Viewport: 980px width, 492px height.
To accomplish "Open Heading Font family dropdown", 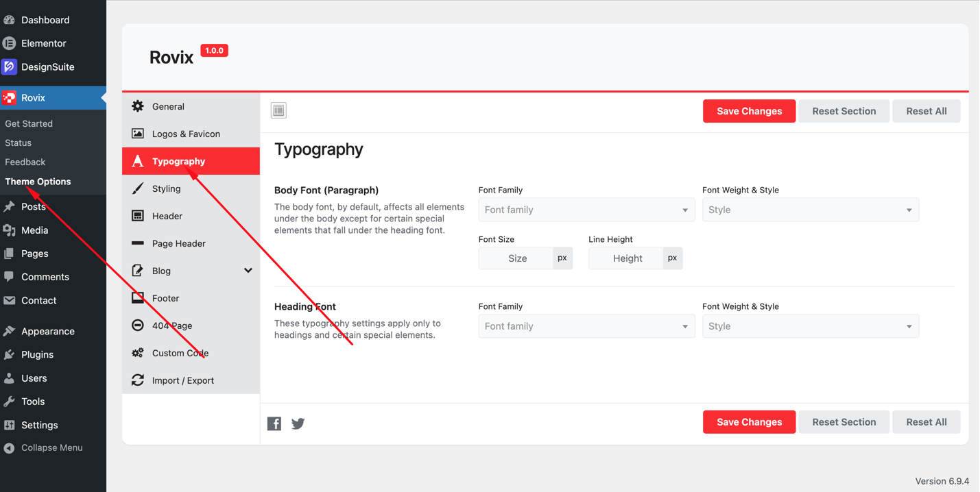I will [586, 326].
